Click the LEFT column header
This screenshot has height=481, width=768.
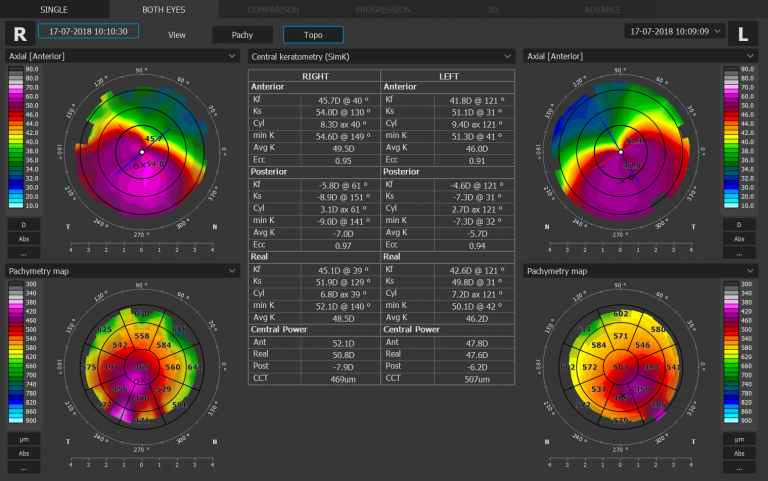[448, 76]
